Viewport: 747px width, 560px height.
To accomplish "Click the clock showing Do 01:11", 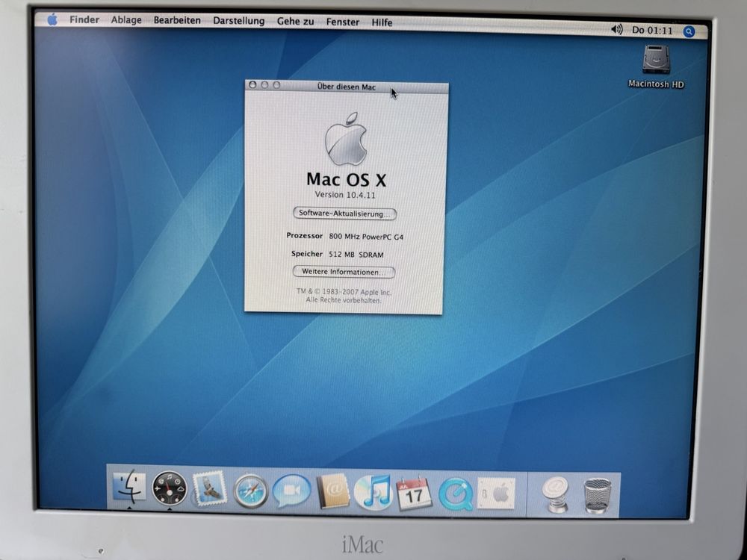I will [652, 31].
